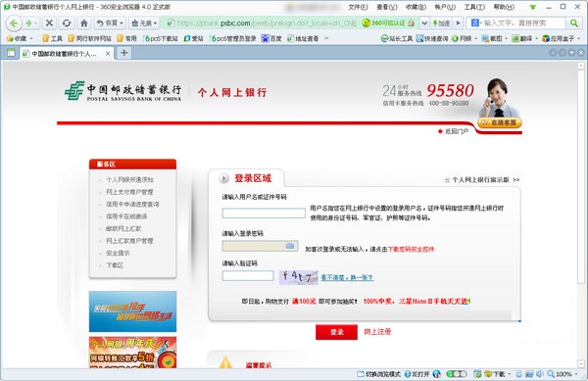
Task: Toggle the sidebar panel icon left of tabs
Action: click(11, 53)
